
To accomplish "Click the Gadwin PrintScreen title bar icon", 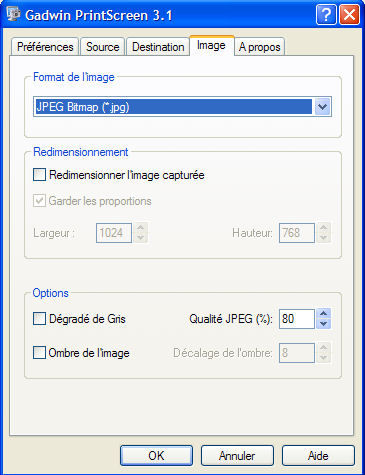I will [x=13, y=14].
